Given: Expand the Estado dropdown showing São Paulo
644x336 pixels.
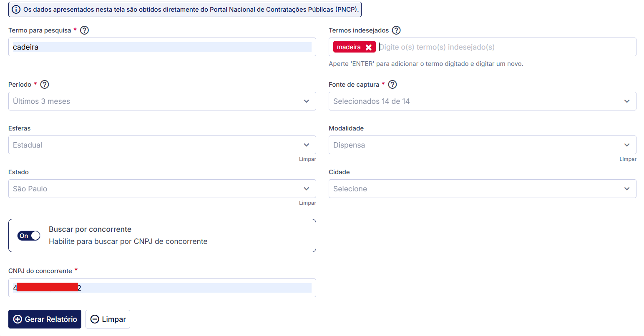Looking at the screenshot, I should [x=162, y=189].
